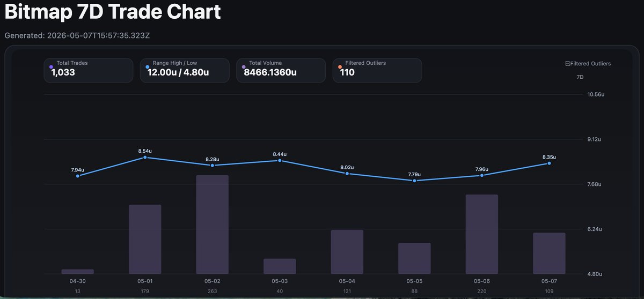Click the orange dot on Filtered Outliers card
Viewport: 644px width, 299px height.
coord(340,67)
